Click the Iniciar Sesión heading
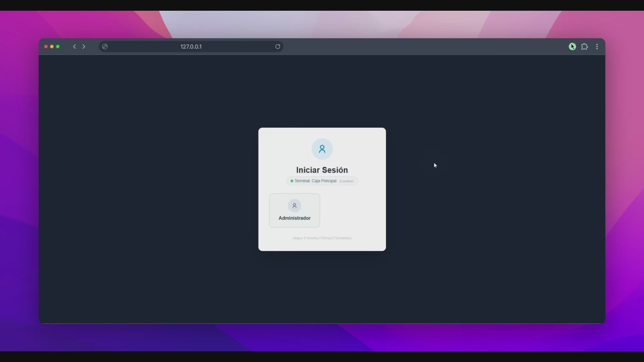Image resolution: width=644 pixels, height=362 pixels. (322, 170)
